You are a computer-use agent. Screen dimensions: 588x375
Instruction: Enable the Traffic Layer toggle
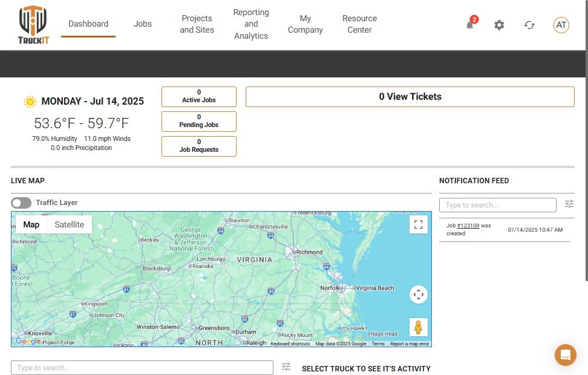(x=21, y=203)
